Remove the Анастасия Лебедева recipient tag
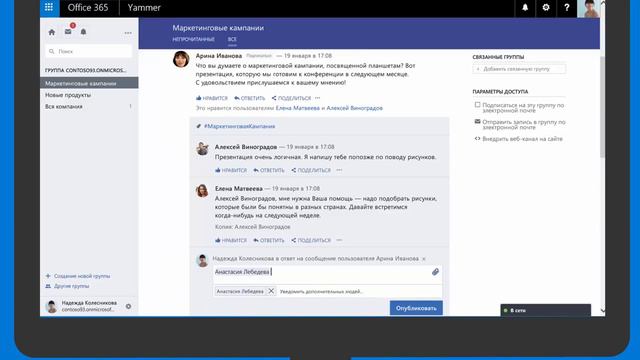The width and height of the screenshot is (640, 360). pos(271,291)
